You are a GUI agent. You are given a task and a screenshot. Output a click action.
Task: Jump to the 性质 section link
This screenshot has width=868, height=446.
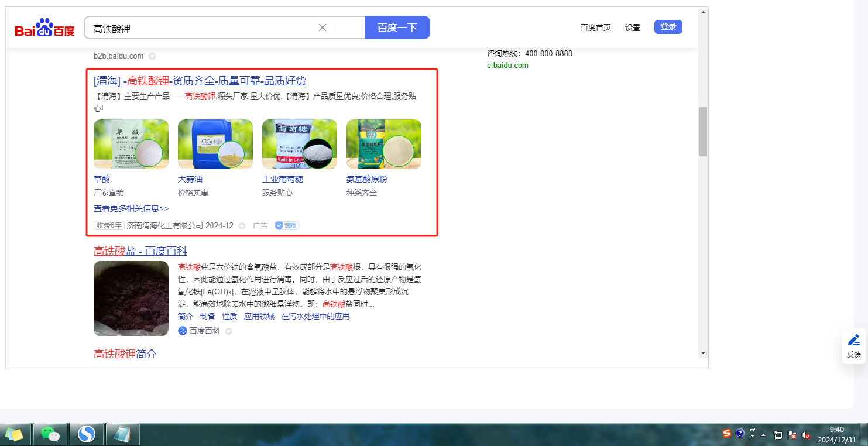(x=230, y=316)
